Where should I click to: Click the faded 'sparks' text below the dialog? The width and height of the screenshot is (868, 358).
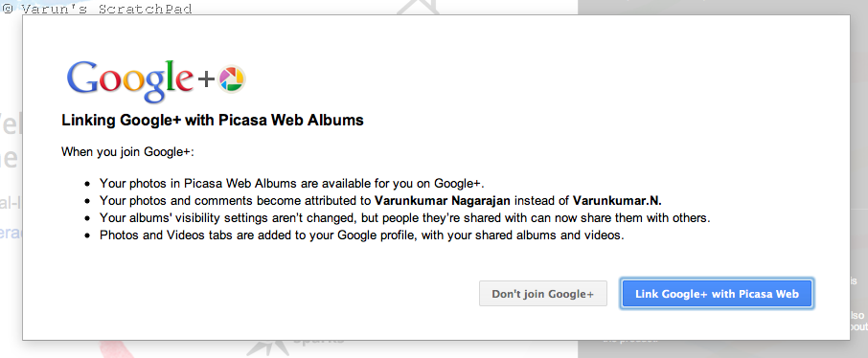[318, 341]
